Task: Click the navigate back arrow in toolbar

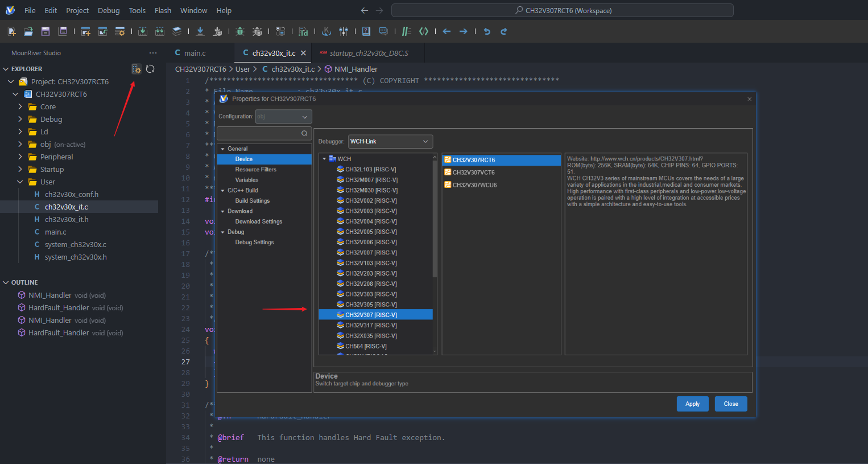Action: click(x=447, y=31)
